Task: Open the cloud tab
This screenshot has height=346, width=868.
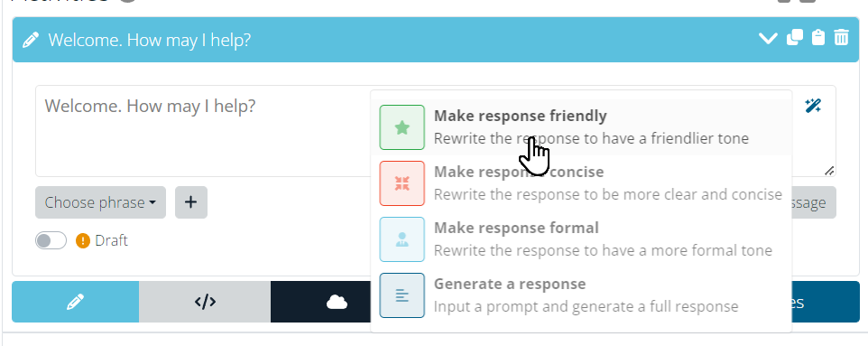Action: 337,302
